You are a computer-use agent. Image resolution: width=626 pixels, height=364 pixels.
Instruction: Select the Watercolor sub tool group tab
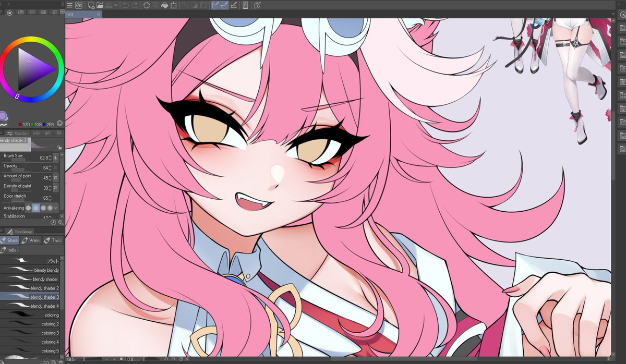(31, 240)
